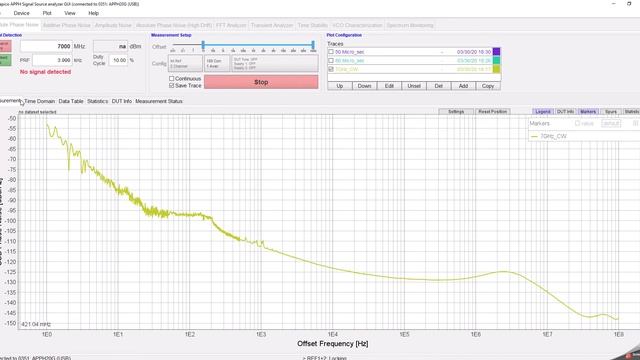Image resolution: width=640 pixels, height=360 pixels.
Task: Toggle the Spurs overlay button
Action: pos(611,111)
